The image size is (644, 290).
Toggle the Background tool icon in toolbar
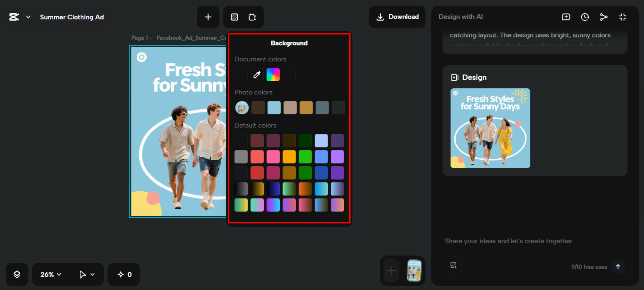(x=234, y=17)
